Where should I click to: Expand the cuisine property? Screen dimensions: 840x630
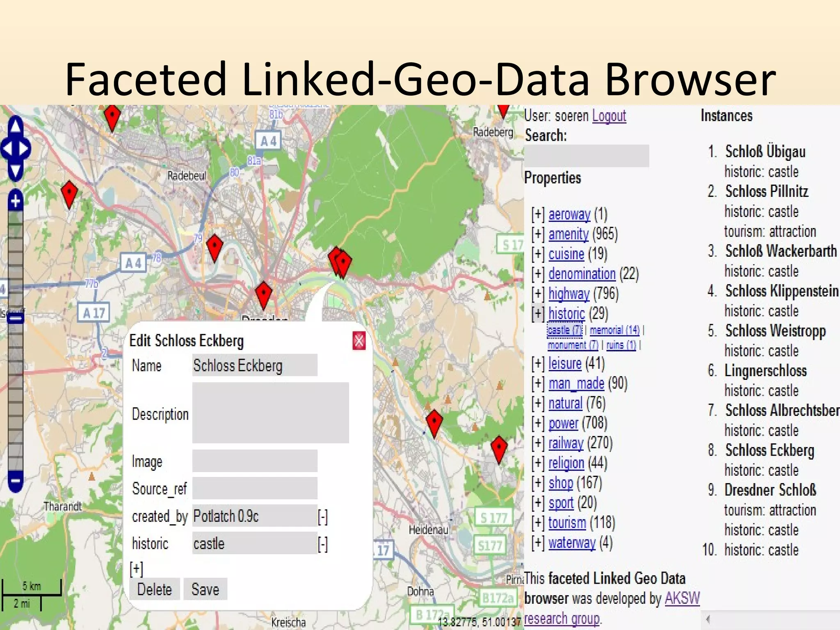[538, 254]
